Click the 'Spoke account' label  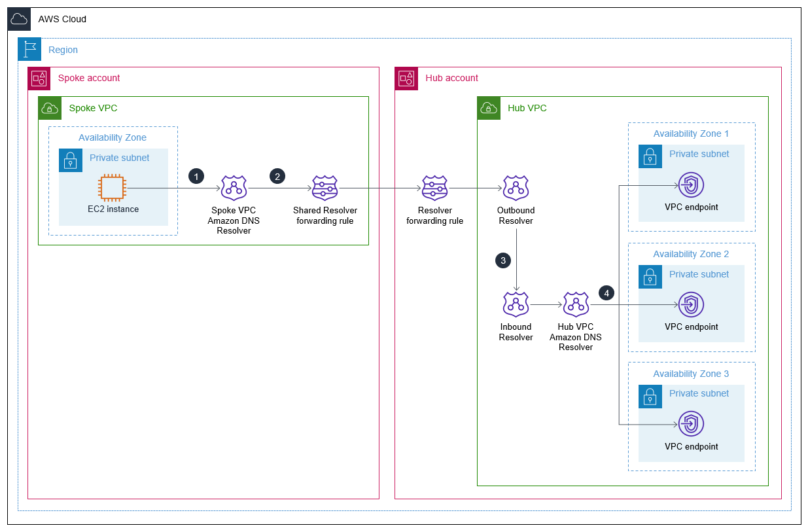(89, 78)
